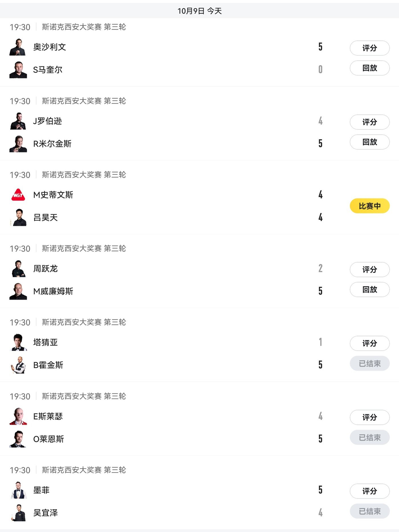Screen dimensions: 399x532
Task: Click 回放 for J罗伯逊 vs R米尔金斯
Action: [x=369, y=142]
